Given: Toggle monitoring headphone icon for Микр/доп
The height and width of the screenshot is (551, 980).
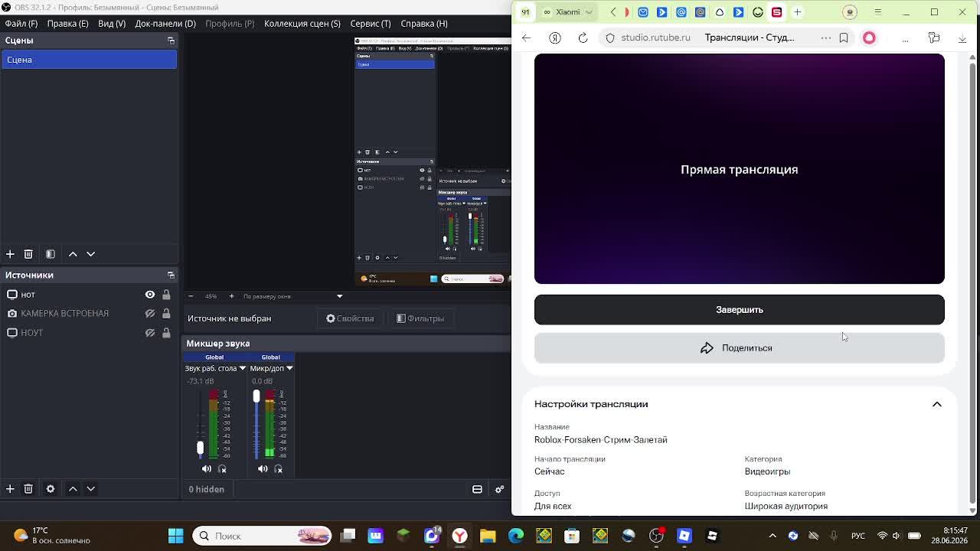Looking at the screenshot, I should pos(278,469).
